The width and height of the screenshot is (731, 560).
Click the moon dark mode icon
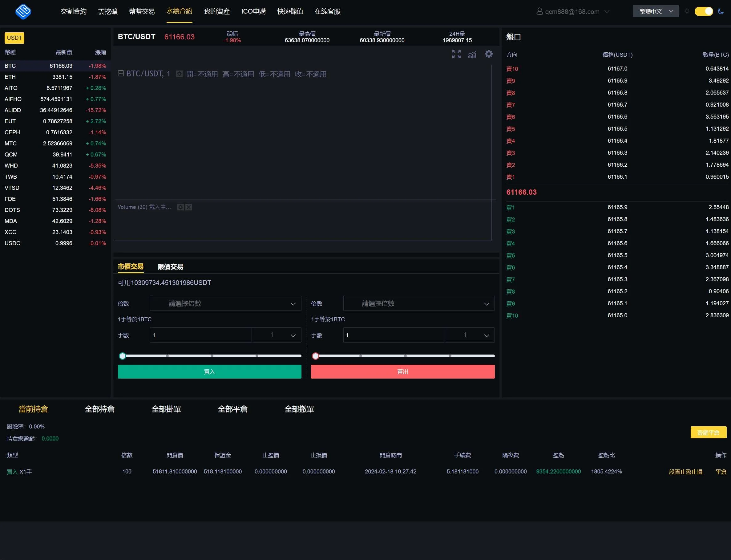pos(721,11)
